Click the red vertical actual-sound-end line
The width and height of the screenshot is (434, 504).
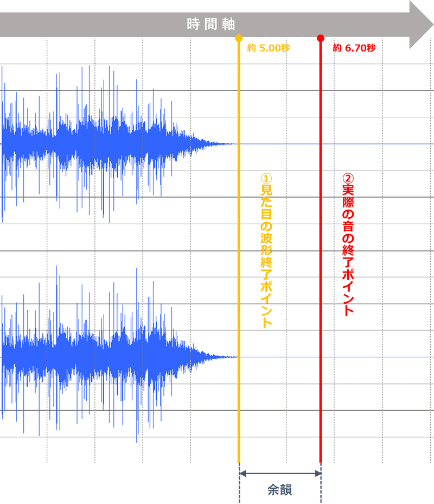point(321,251)
